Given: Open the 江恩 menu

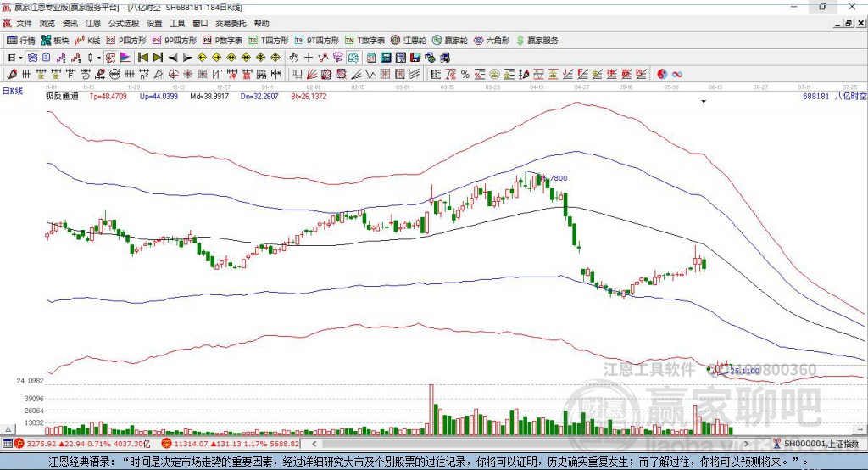Looking at the screenshot, I should click(93, 23).
